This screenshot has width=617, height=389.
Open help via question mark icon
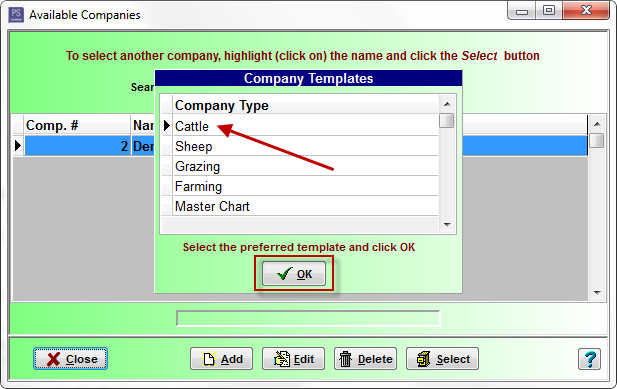click(589, 359)
